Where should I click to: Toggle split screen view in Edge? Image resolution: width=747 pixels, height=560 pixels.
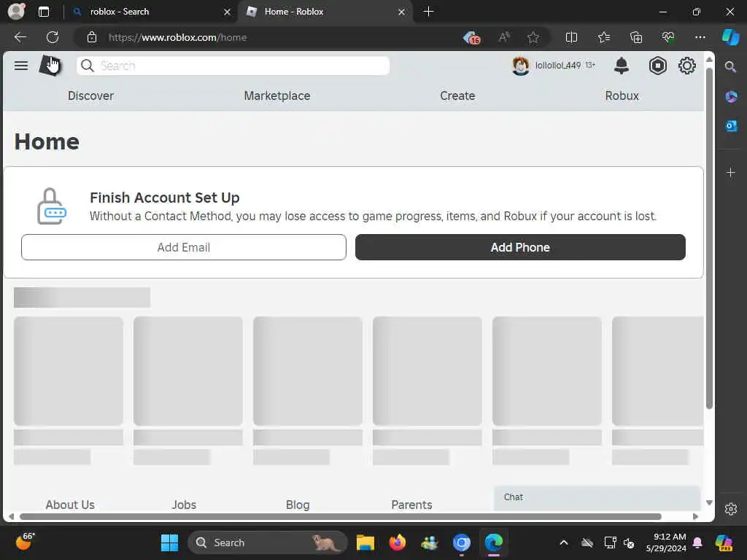[x=571, y=37]
